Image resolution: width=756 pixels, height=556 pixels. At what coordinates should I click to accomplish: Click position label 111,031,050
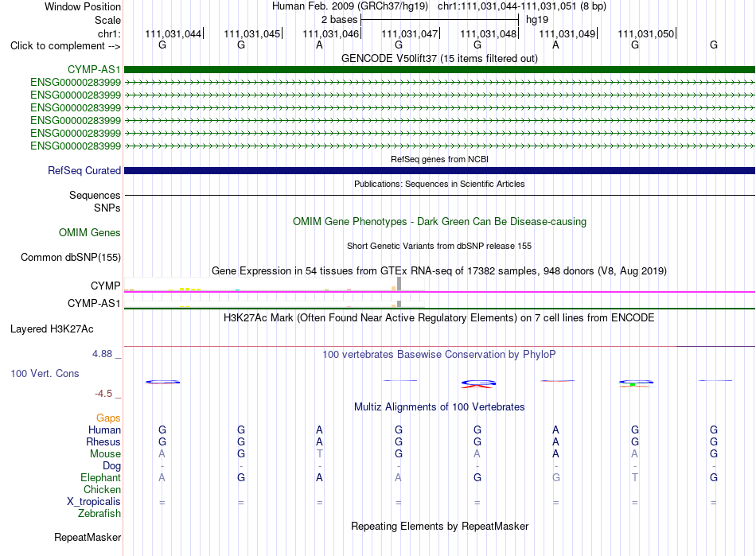(x=646, y=33)
